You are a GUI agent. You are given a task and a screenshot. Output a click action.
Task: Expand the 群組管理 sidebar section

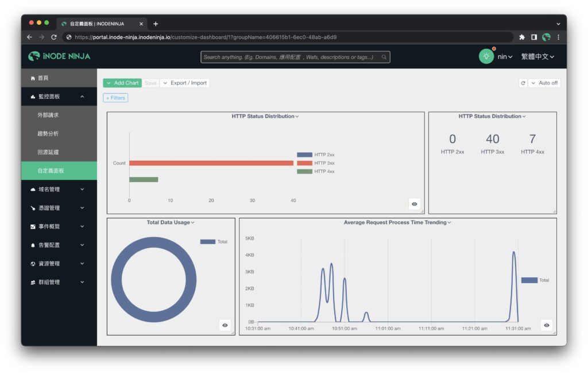point(59,282)
